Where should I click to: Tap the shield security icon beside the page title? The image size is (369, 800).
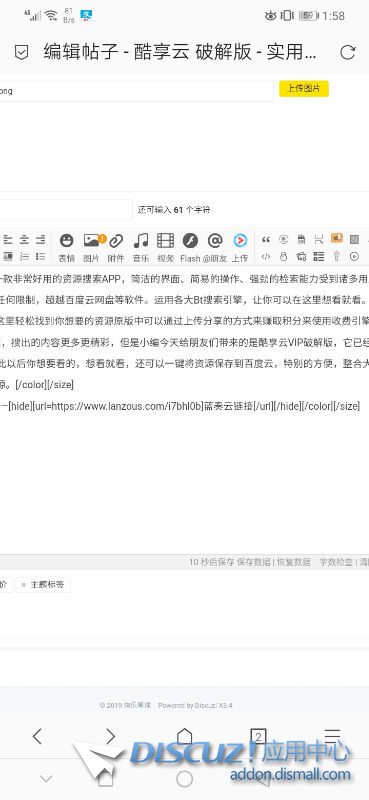click(x=21, y=52)
